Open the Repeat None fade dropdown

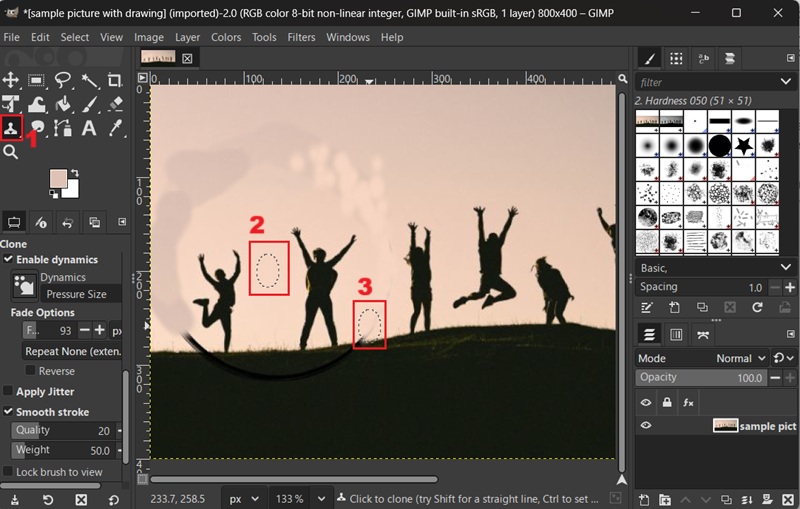click(72, 351)
